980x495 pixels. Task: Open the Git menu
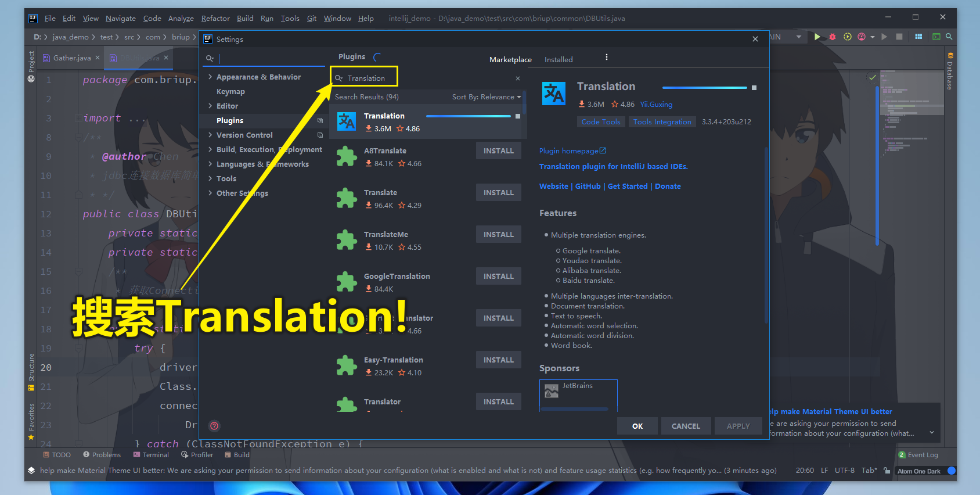312,19
